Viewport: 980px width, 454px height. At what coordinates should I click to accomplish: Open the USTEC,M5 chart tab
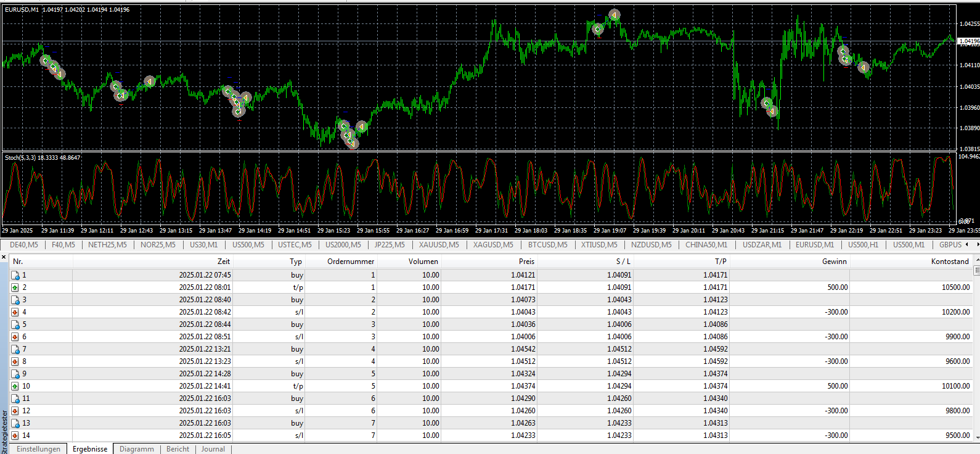[295, 245]
